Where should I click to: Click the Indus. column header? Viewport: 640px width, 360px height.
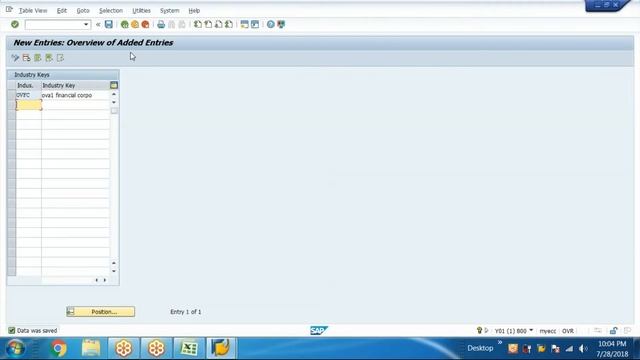point(28,85)
